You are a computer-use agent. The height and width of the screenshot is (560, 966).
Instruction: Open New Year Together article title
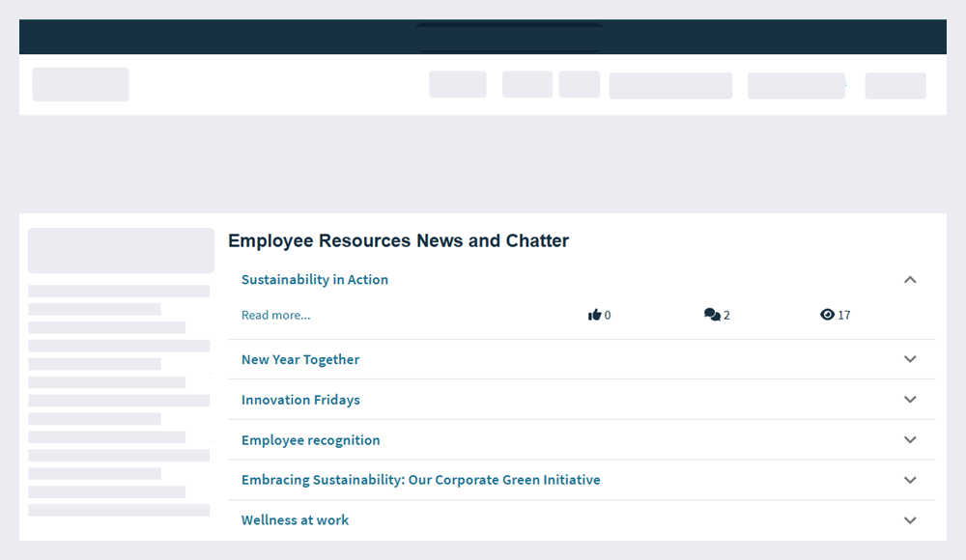coord(300,360)
